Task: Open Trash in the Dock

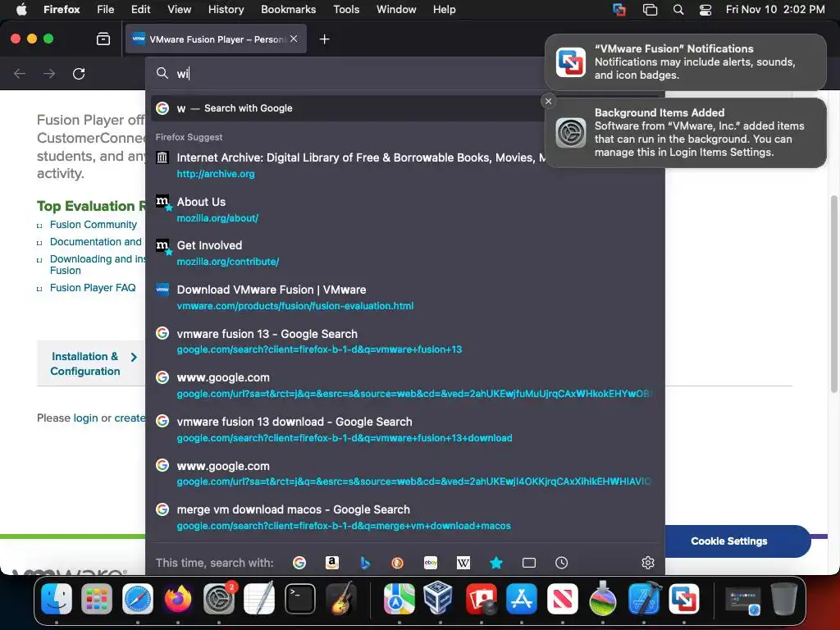Action: pos(783,598)
